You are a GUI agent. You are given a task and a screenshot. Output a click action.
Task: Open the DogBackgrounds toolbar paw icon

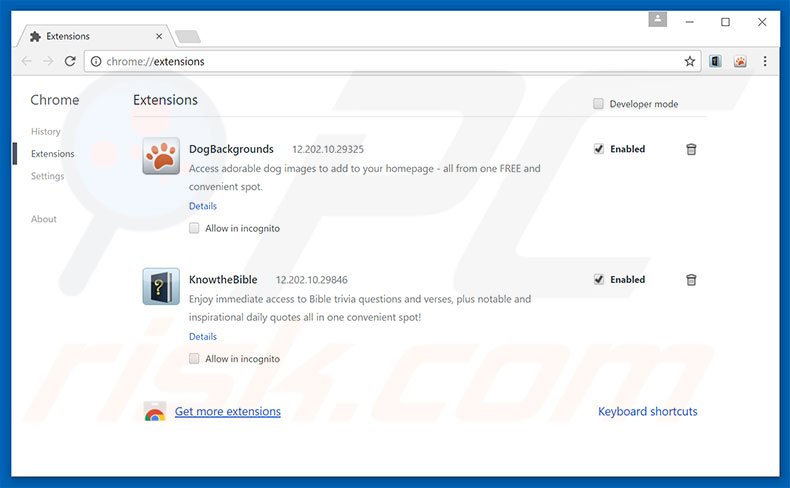[x=740, y=61]
